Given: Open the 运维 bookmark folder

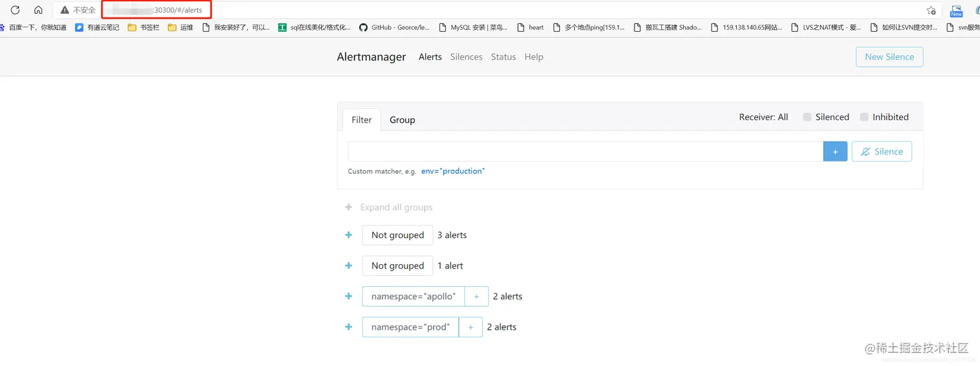Looking at the screenshot, I should click(181, 27).
